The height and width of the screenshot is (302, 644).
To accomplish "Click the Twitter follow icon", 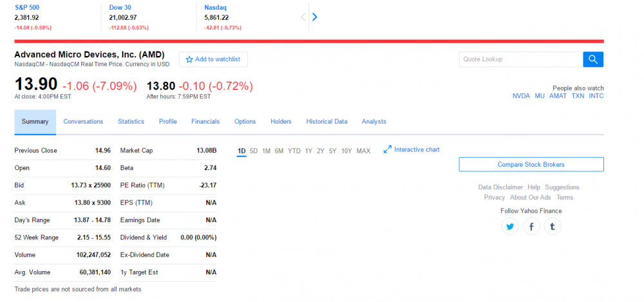I will [510, 227].
